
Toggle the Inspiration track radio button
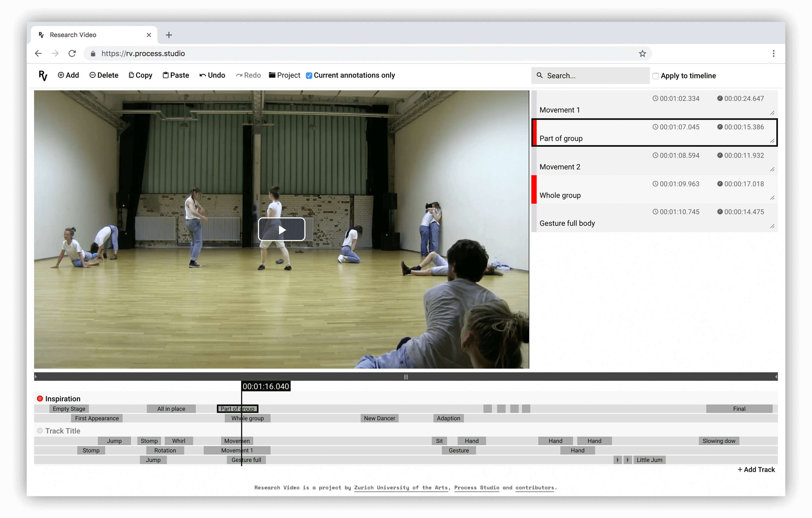coord(40,399)
